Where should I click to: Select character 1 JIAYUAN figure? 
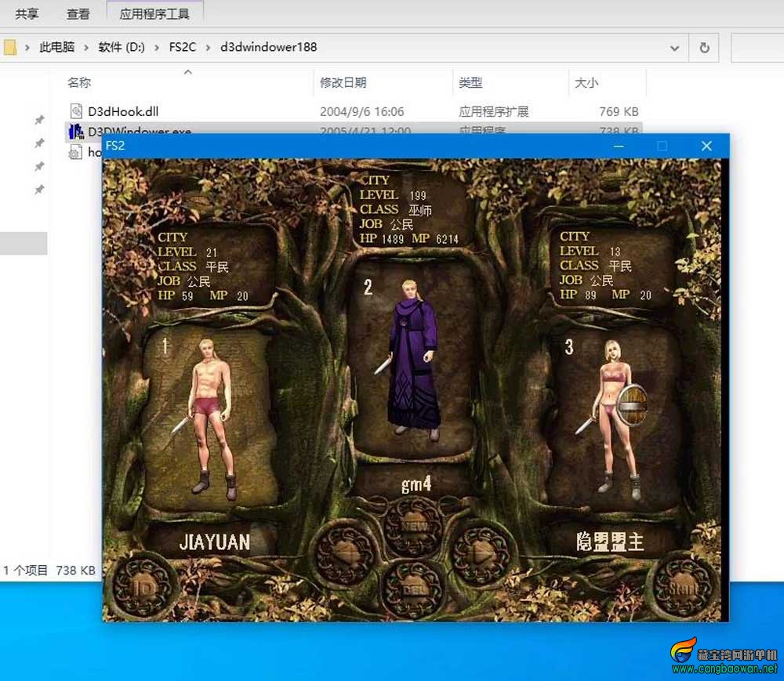click(212, 418)
